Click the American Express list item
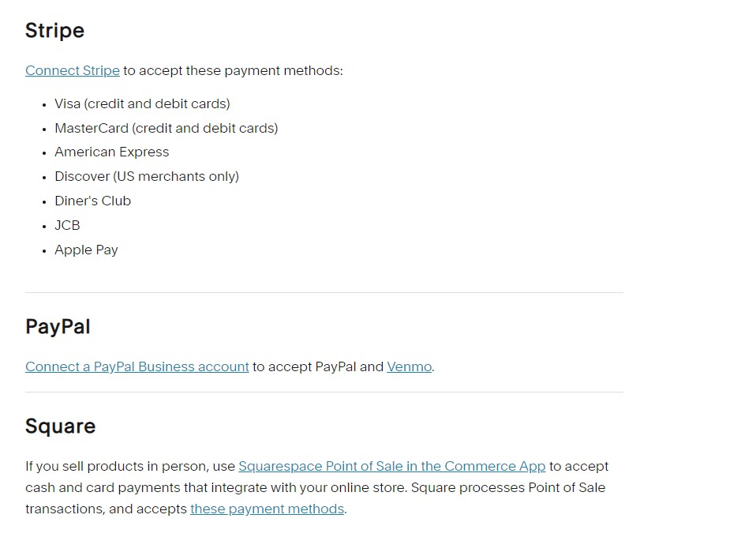Screen dimensions: 756x556 (x=111, y=152)
